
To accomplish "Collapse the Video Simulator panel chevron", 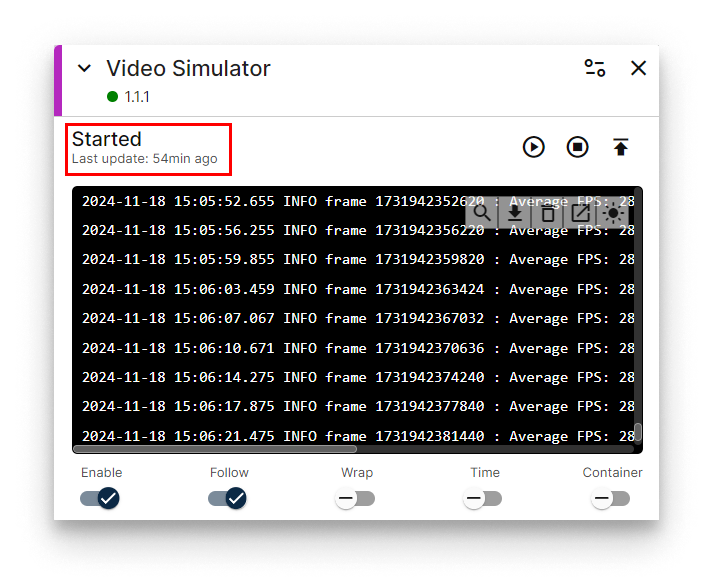I will pos(84,69).
